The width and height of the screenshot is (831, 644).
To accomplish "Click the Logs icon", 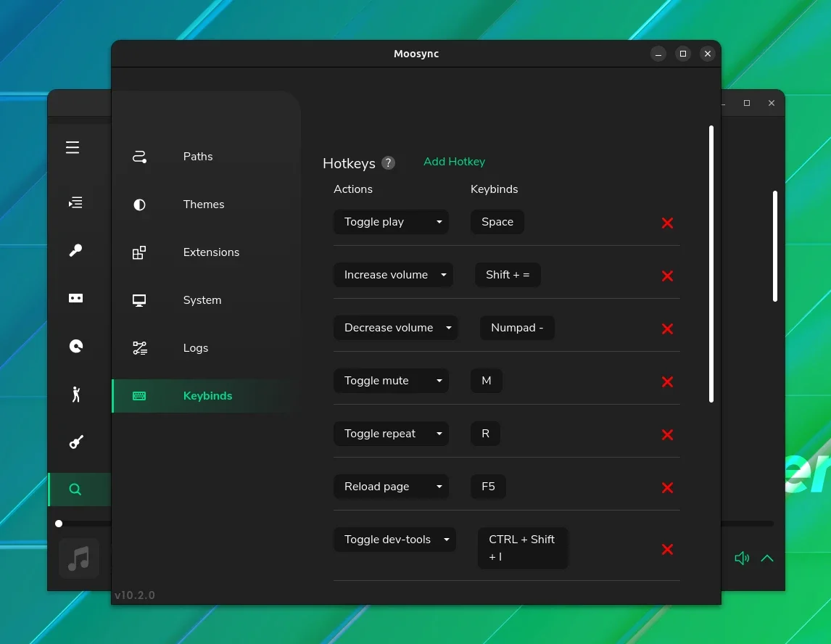I will [139, 348].
